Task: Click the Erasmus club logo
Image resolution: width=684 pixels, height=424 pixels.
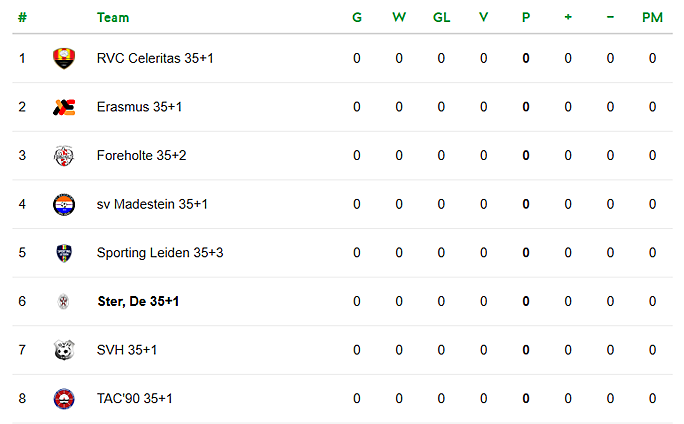Action: pos(64,107)
